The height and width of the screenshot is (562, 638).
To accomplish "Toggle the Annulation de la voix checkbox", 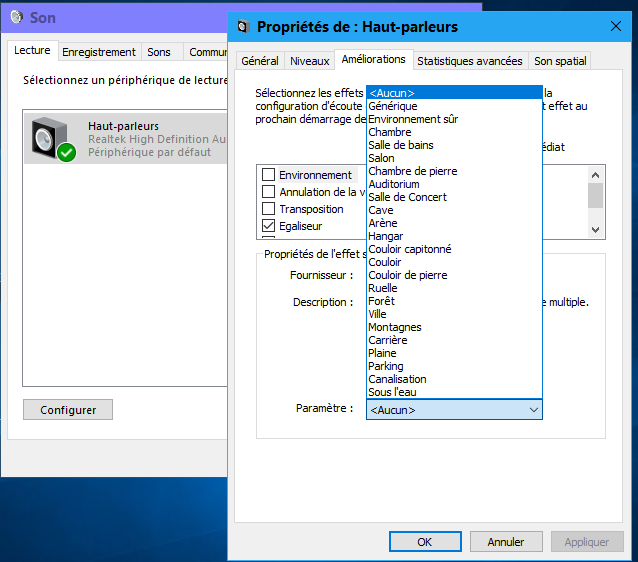I will (x=268, y=192).
